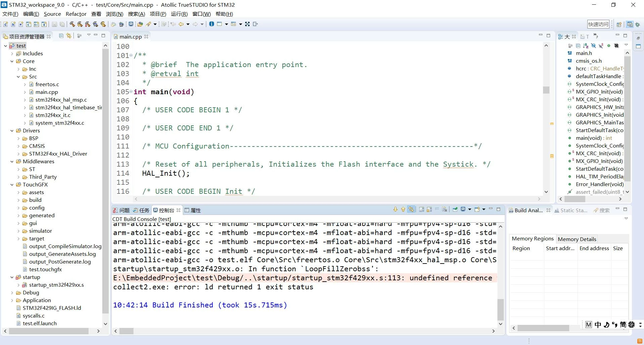Open the console display selection dropdown arrow
644x345 pixels.
pos(470,210)
